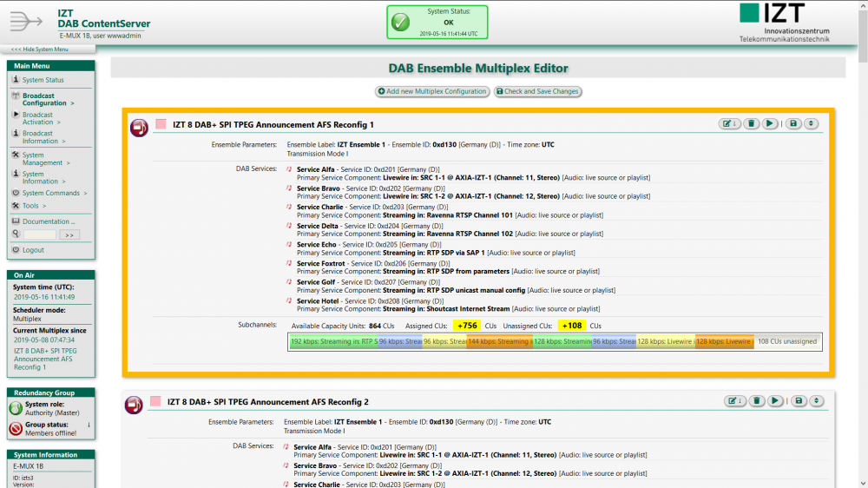Expand the Broadcast Information submenu
The height and width of the screenshot is (488, 868).
tap(43, 137)
